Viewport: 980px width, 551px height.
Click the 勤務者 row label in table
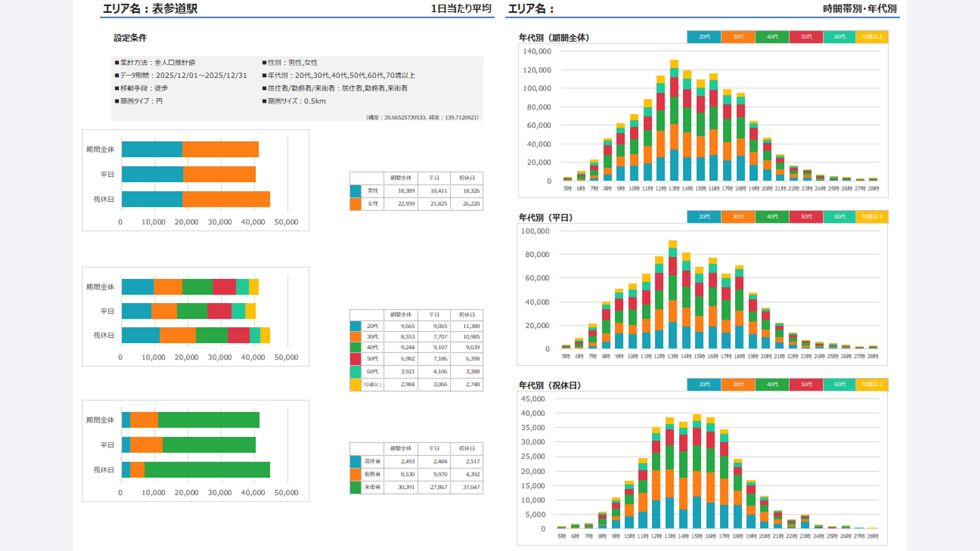point(372,474)
